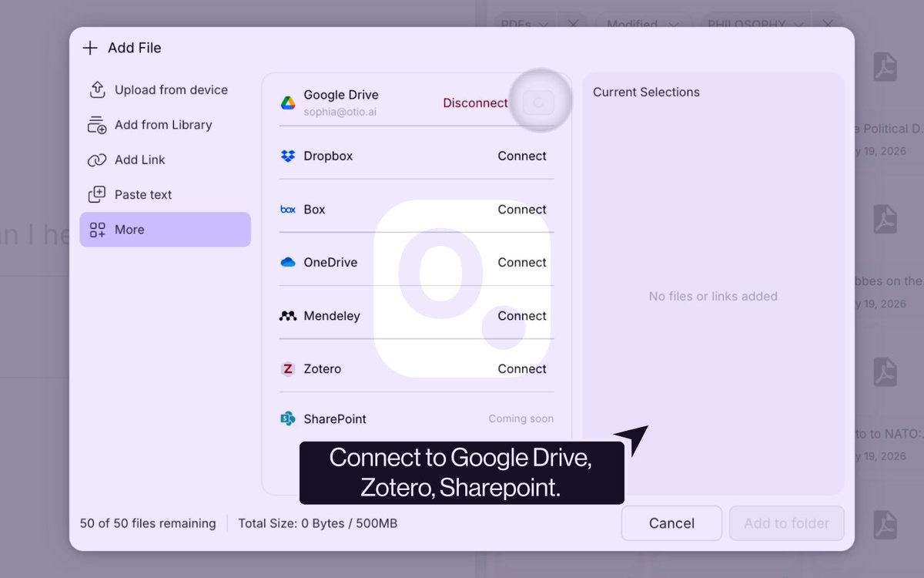Screen dimensions: 924x578
Task: Remove the PHILOSOPHY filter with its X
Action: coord(828,25)
